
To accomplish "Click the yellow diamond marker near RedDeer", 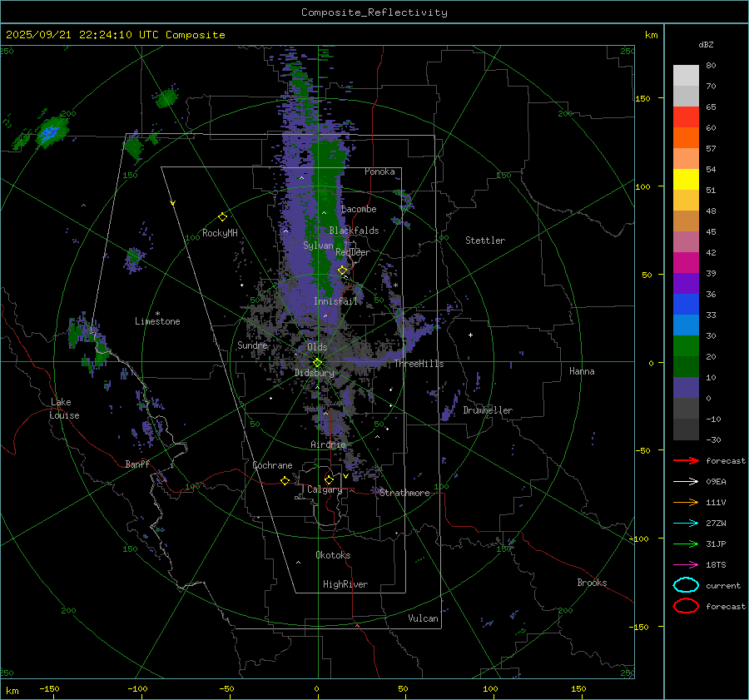I will [342, 271].
